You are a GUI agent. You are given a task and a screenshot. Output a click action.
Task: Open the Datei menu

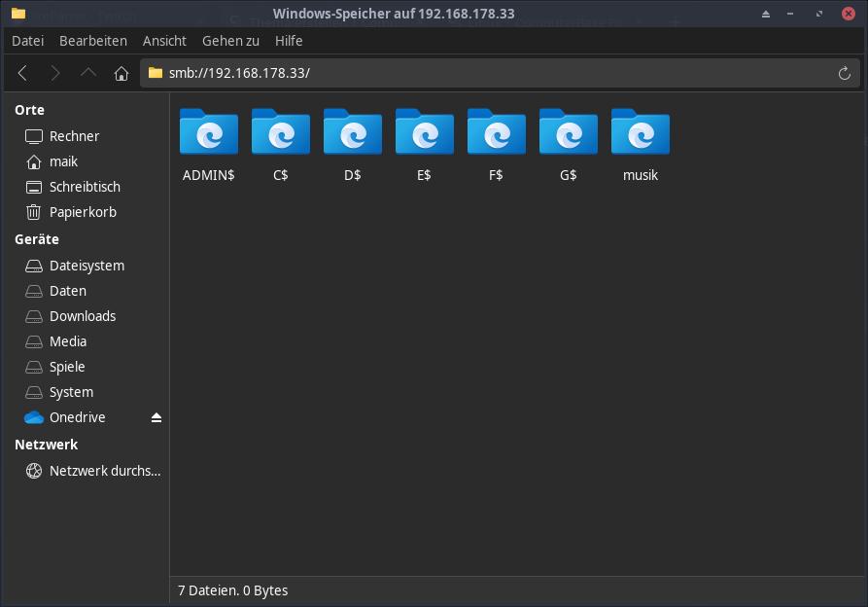click(27, 41)
